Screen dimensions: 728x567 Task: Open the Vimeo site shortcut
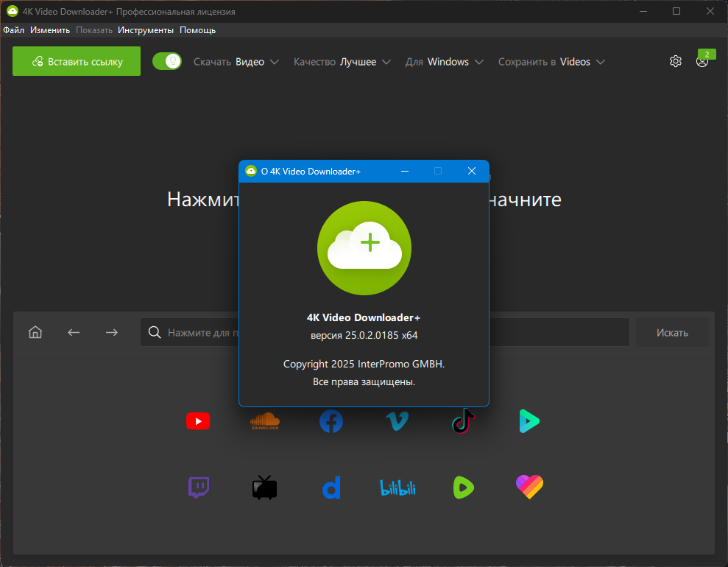pos(397,421)
